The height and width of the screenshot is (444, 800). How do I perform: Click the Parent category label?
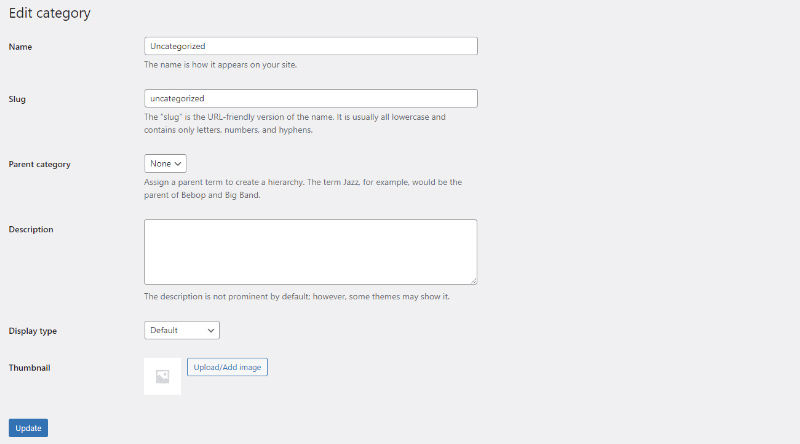click(x=39, y=164)
